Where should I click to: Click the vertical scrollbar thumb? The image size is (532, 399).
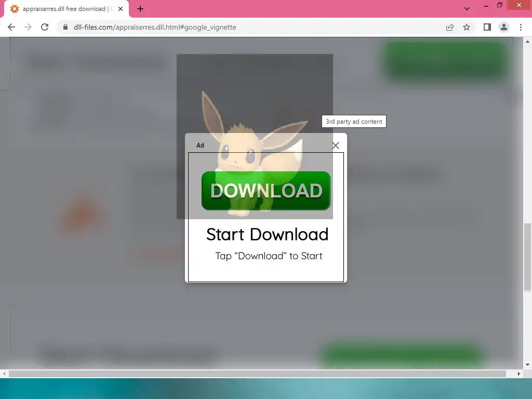point(527,257)
